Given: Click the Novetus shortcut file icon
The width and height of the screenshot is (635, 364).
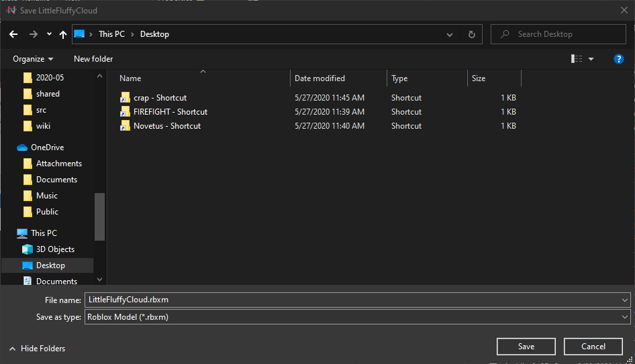Looking at the screenshot, I should point(124,126).
